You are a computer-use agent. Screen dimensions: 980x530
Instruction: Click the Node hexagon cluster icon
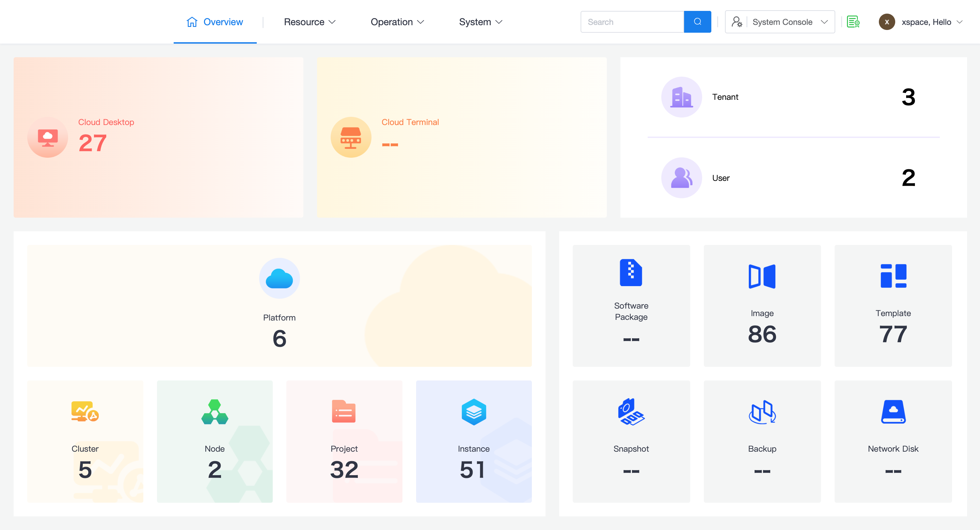(215, 412)
